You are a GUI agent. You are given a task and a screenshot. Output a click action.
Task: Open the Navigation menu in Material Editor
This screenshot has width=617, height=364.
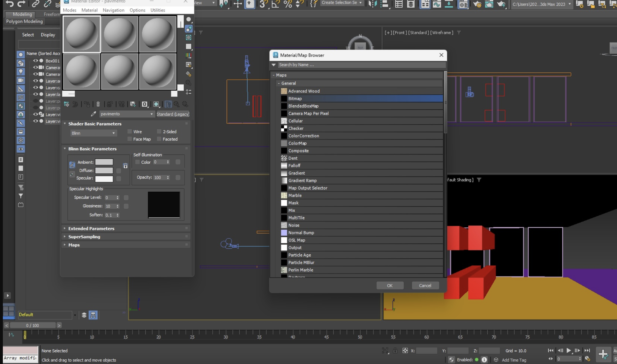(x=113, y=10)
